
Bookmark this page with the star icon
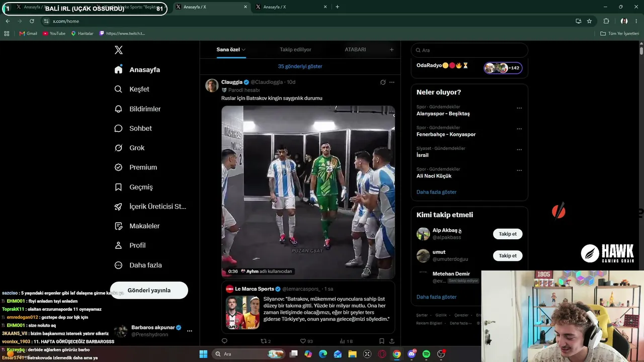pos(589,21)
